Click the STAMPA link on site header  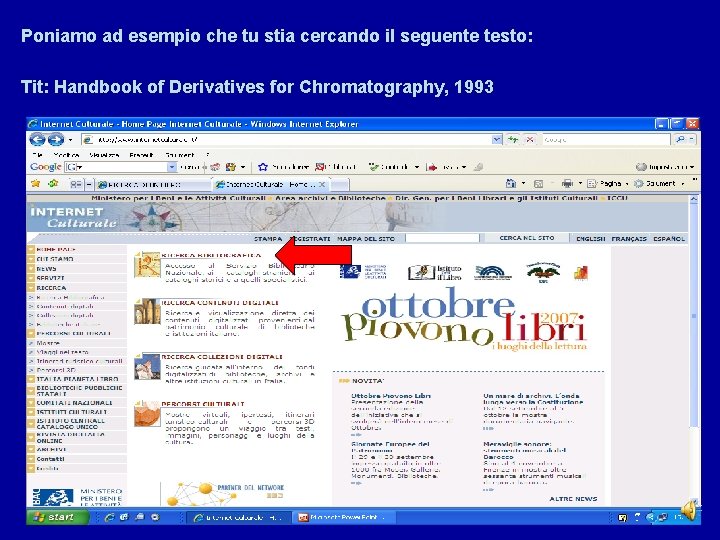[x=268, y=239]
